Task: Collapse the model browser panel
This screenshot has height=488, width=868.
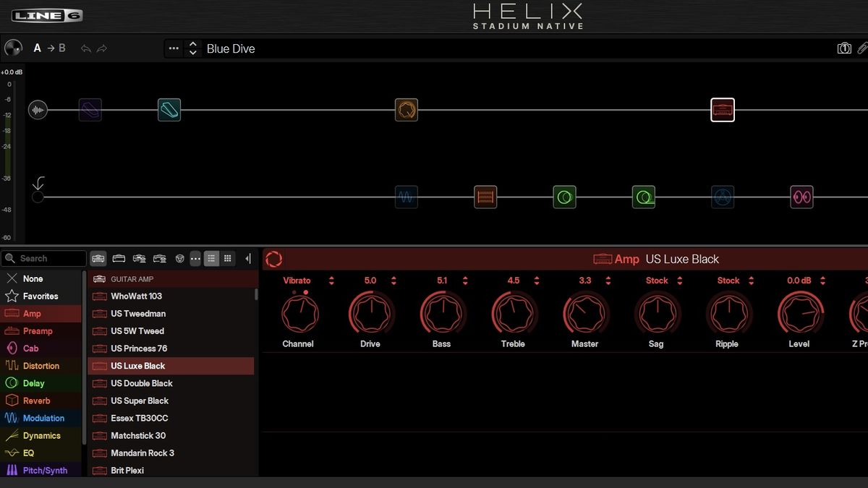Action: pos(248,258)
